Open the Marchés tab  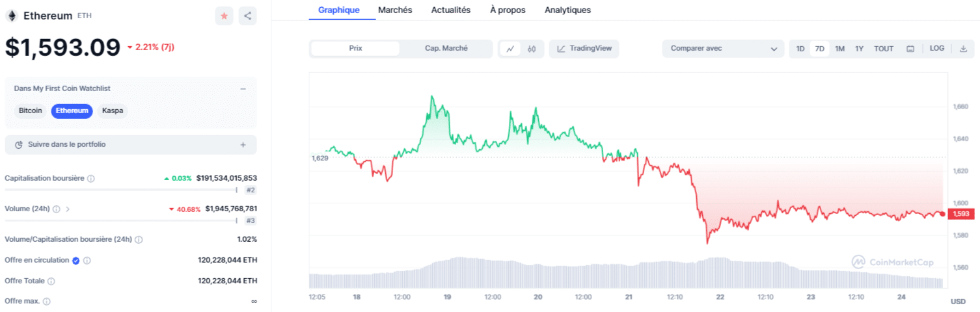click(395, 10)
